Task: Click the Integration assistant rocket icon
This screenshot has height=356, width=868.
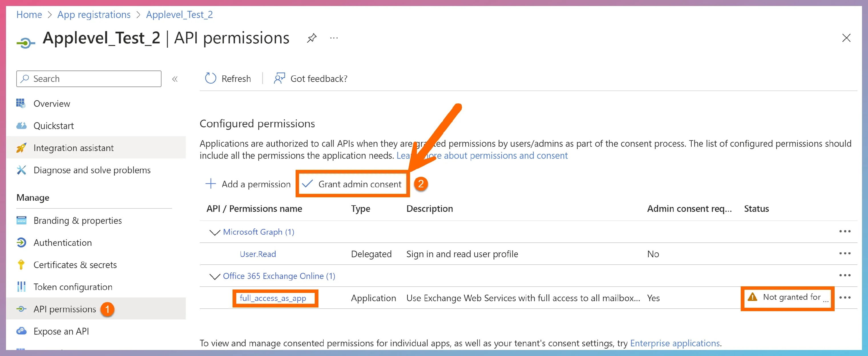Action: point(21,148)
